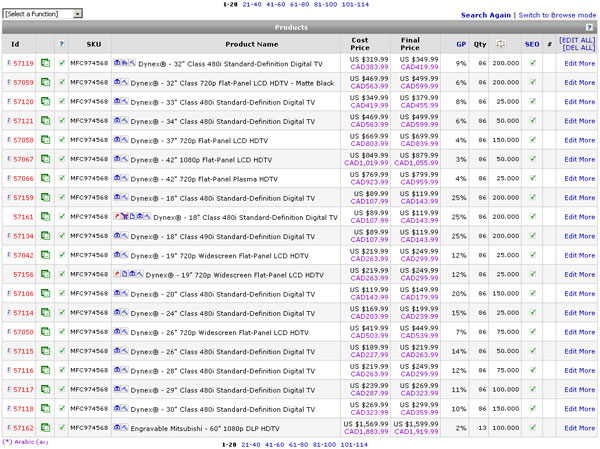600x449 pixels.
Task: Click the question-mark icon in the status column header
Action: [x=61, y=44]
